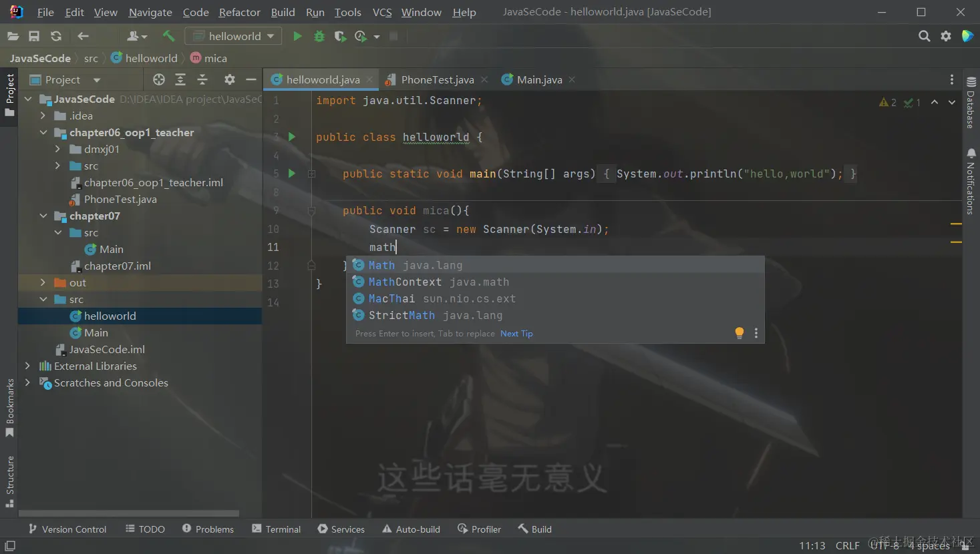Click run gutter icon beside class helloworld
Viewport: 980px width, 554px height.
click(x=292, y=136)
